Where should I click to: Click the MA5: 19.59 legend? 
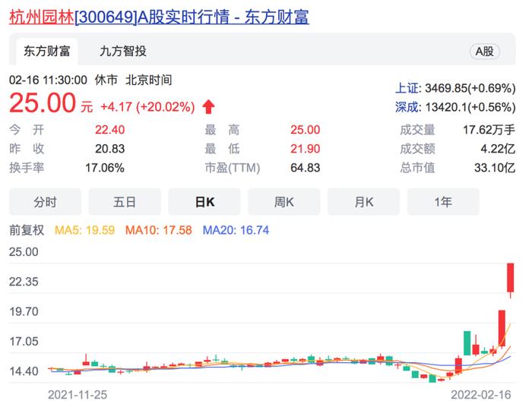coord(85,230)
